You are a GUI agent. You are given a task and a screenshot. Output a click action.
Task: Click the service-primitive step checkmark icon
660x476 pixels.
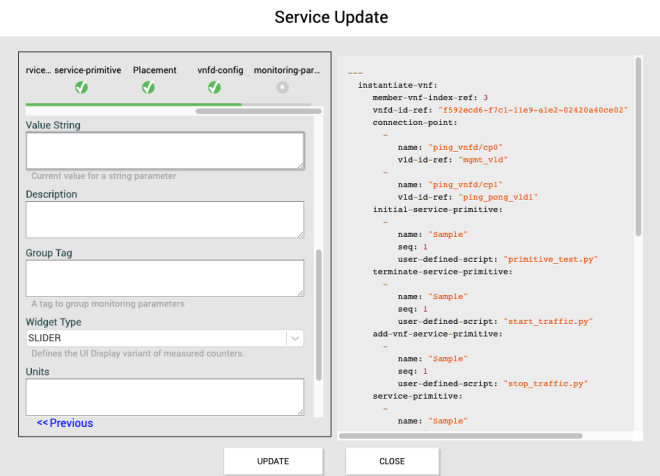point(81,88)
